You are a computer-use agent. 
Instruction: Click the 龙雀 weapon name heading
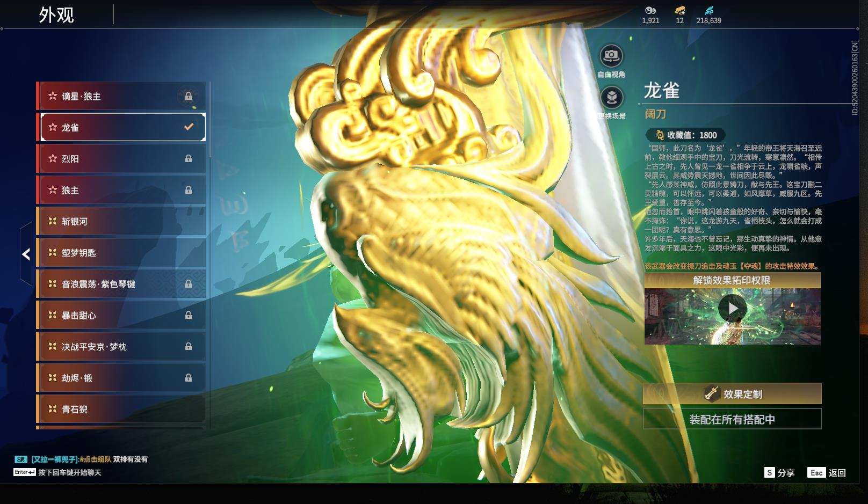click(x=662, y=91)
